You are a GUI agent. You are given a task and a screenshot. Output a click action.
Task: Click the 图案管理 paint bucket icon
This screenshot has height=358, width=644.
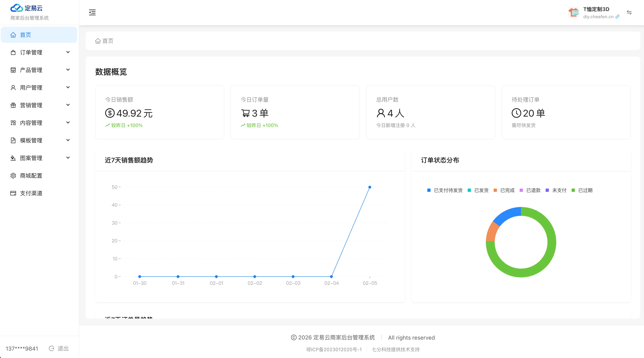coord(13,158)
